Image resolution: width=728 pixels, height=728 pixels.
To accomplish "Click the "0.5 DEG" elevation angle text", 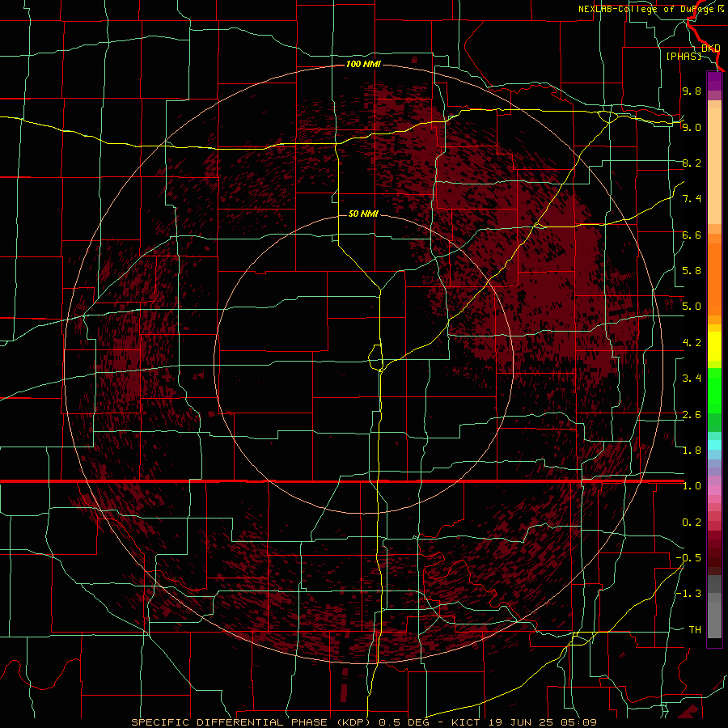I will coord(404,722).
